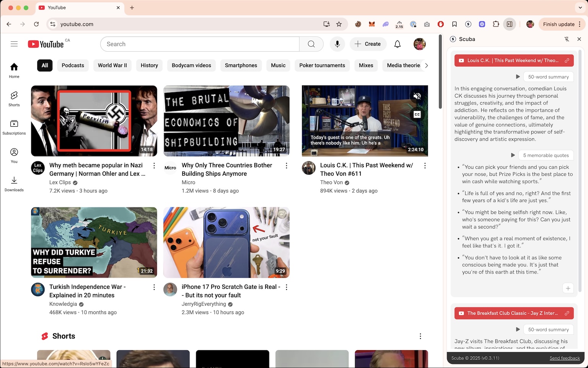Click the search magnifier button
The image size is (588, 368).
pyautogui.click(x=311, y=44)
